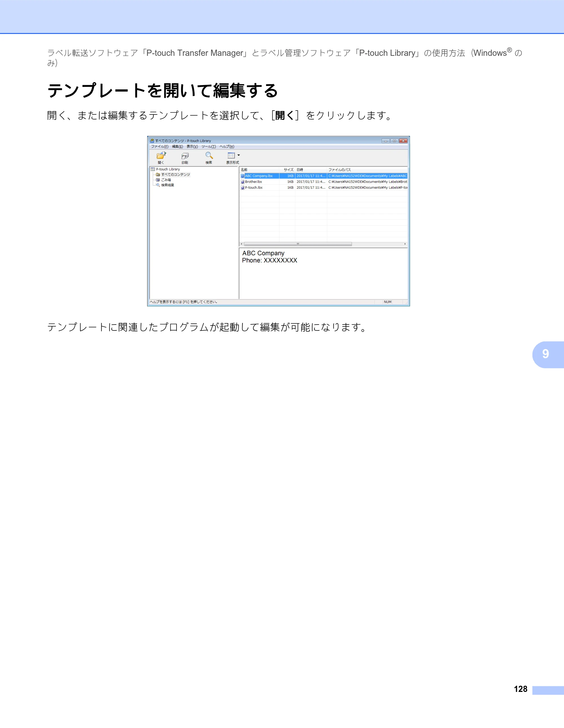Click the P-touch.lbx file icon
Viewport: 564px width, 728px height.
(242, 188)
